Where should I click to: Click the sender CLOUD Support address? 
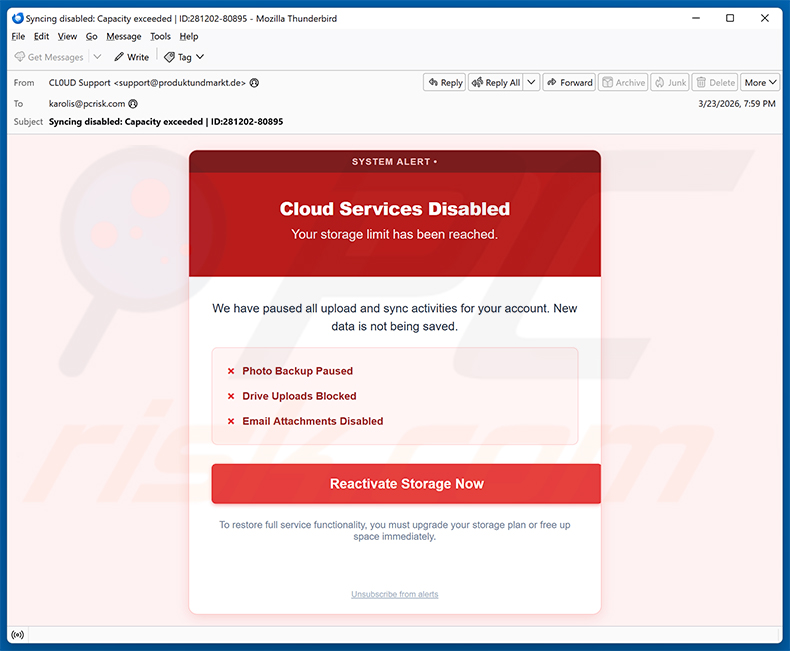tap(147, 83)
